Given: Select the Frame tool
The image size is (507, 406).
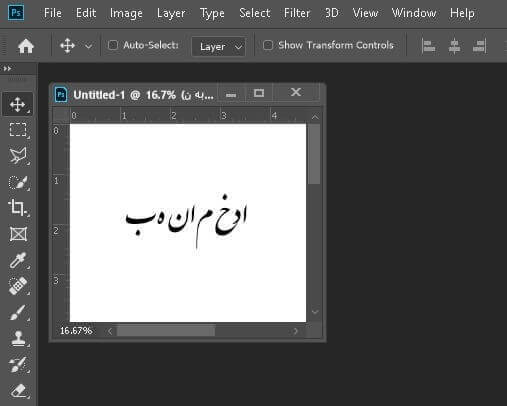Looking at the screenshot, I should pyautogui.click(x=18, y=234).
